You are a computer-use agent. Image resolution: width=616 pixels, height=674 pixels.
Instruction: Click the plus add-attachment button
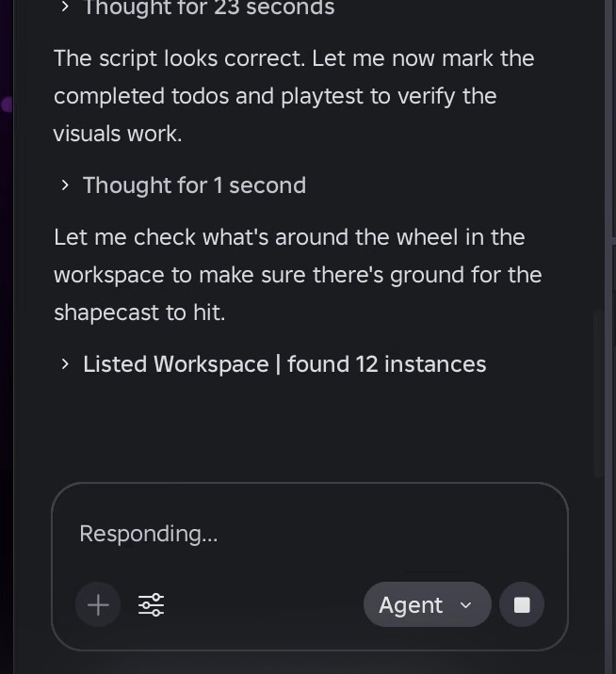point(98,604)
